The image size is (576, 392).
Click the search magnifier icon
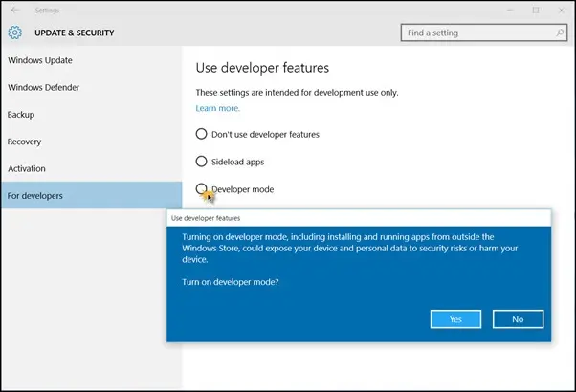pyautogui.click(x=560, y=33)
